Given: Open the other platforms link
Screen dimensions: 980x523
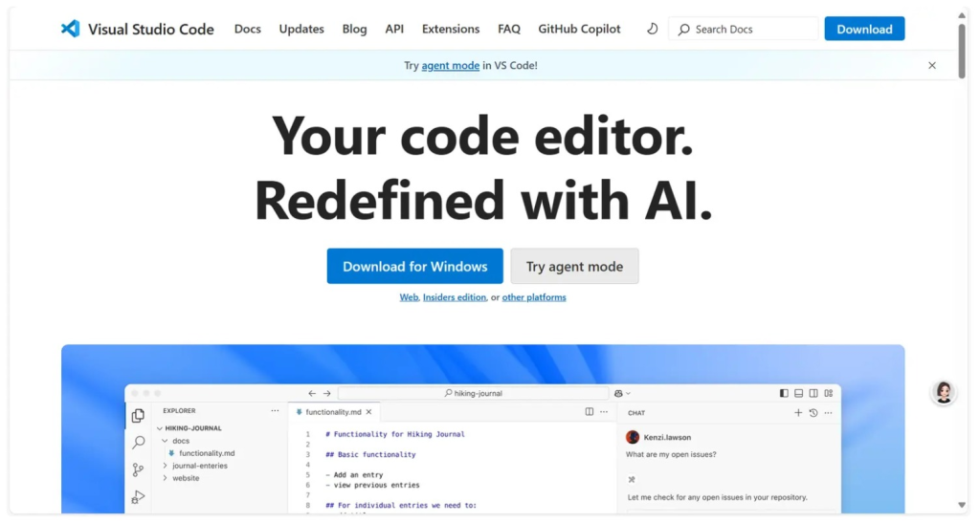Looking at the screenshot, I should 534,297.
